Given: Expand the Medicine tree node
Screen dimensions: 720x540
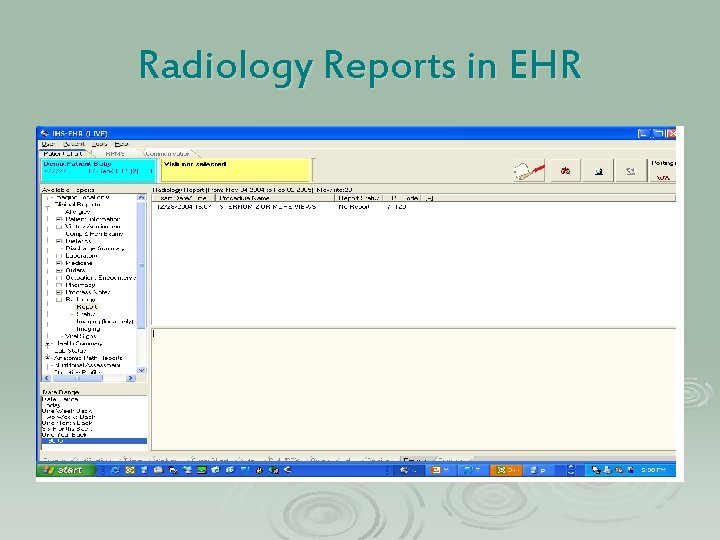Looking at the screenshot, I should (59, 263).
